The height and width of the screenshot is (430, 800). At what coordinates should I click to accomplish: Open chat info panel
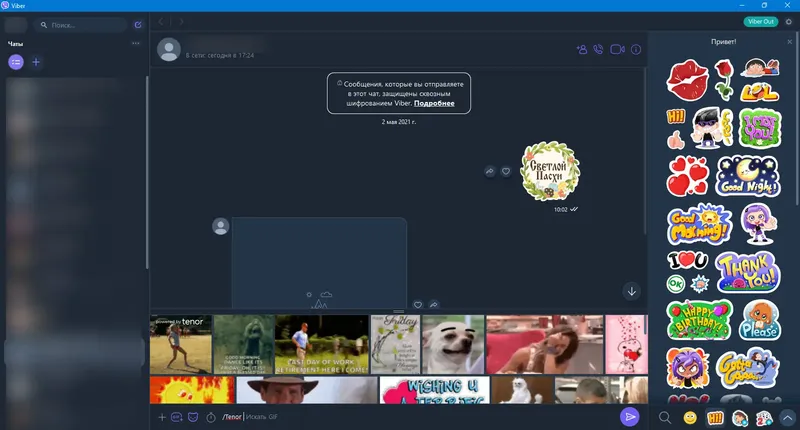(636, 49)
